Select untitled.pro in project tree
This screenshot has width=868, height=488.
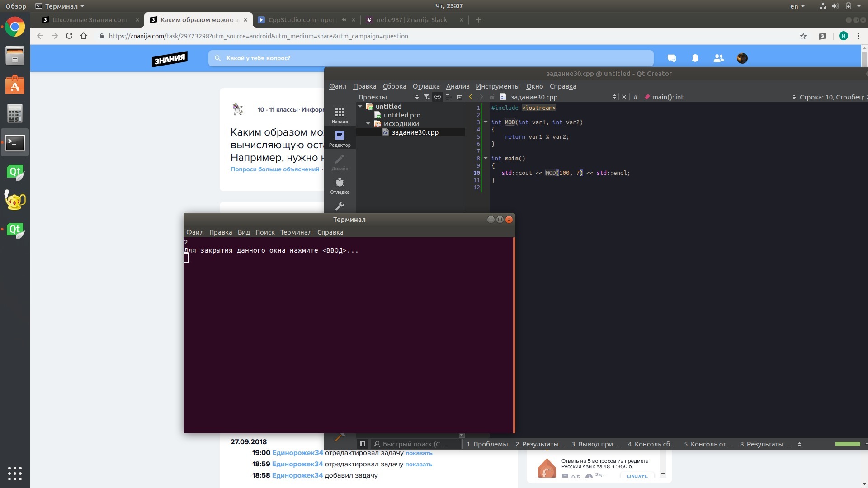point(402,115)
